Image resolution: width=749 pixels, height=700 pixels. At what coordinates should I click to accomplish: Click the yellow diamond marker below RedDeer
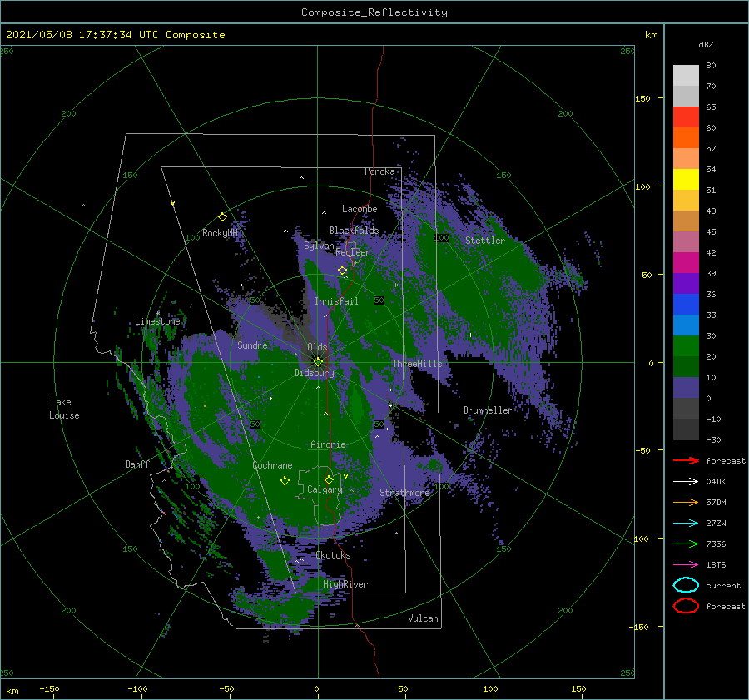click(343, 271)
